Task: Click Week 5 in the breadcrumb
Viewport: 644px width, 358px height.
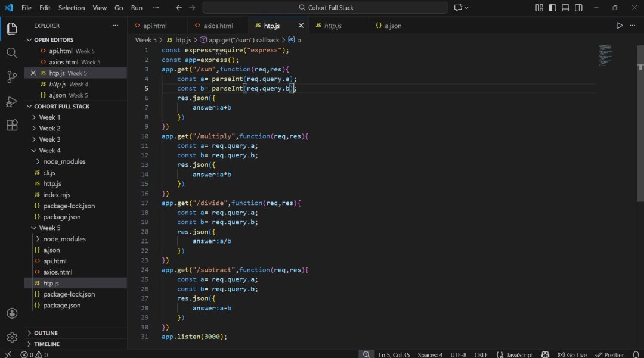Action: point(146,40)
